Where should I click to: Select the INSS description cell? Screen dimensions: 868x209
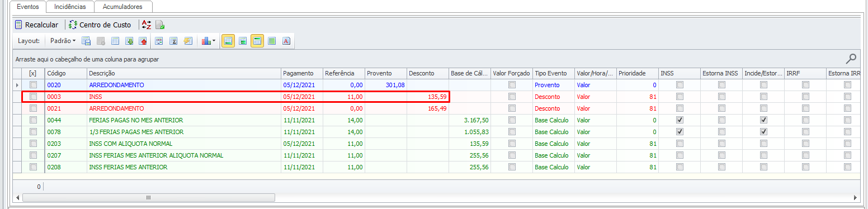(x=183, y=97)
